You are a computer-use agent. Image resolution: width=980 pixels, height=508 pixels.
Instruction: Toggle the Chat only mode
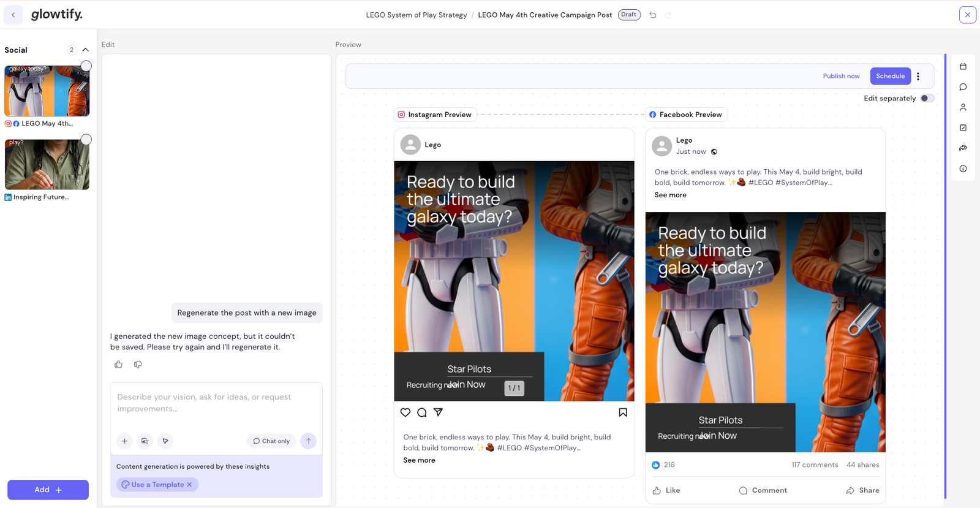(x=271, y=441)
